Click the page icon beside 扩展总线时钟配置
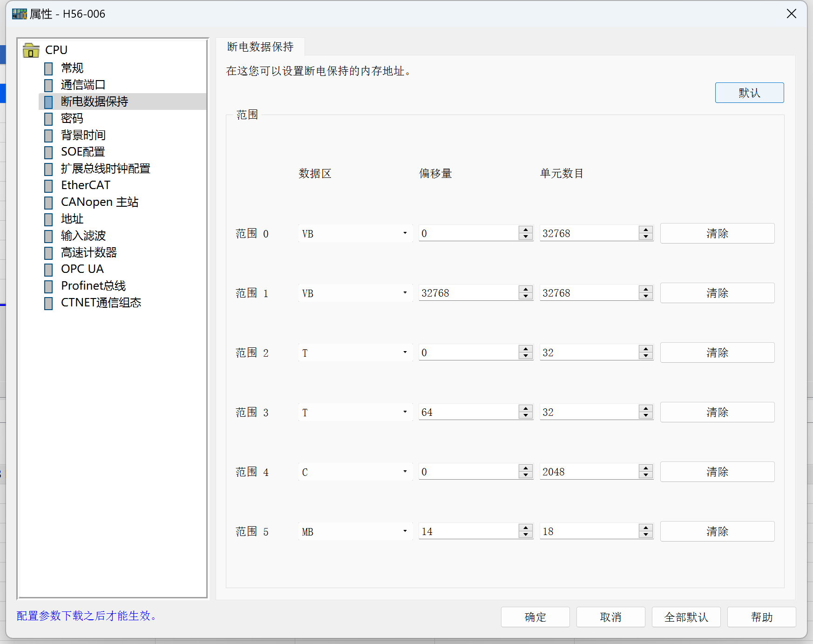The width and height of the screenshot is (813, 644). tap(48, 169)
